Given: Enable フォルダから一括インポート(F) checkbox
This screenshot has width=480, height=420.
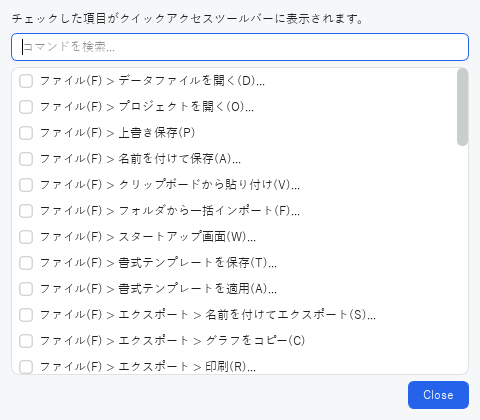Looking at the screenshot, I should click(x=26, y=211).
